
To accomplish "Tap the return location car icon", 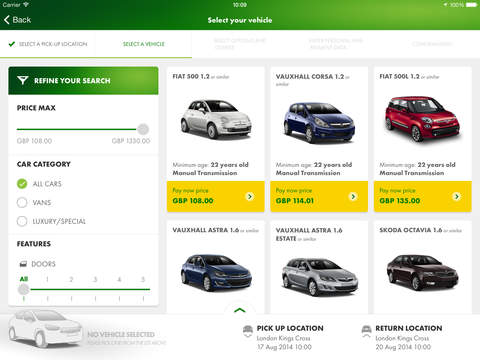I will pos(366,331).
